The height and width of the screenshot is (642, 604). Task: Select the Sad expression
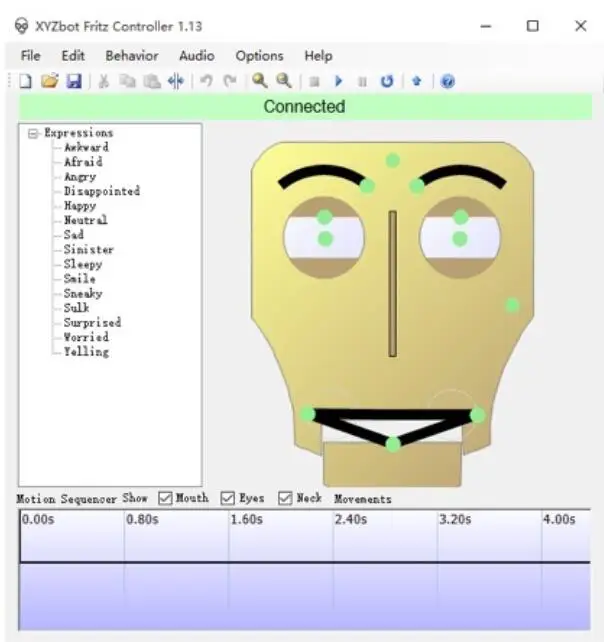coord(74,235)
